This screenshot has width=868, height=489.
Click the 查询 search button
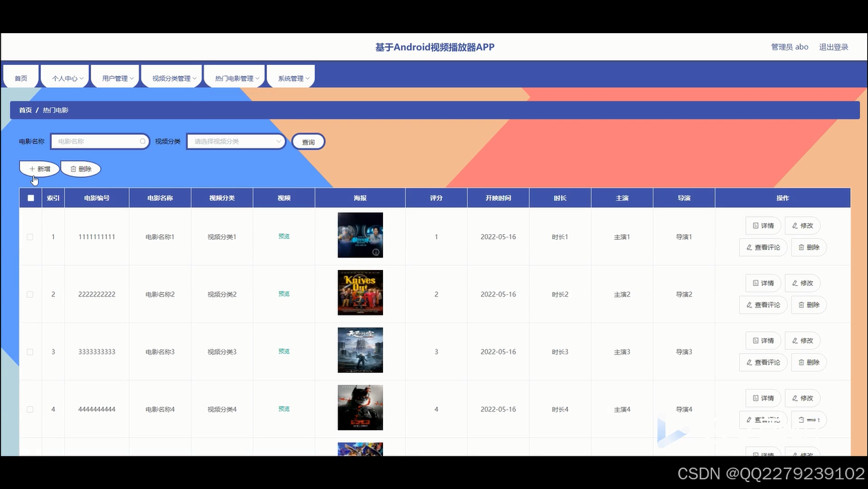308,141
